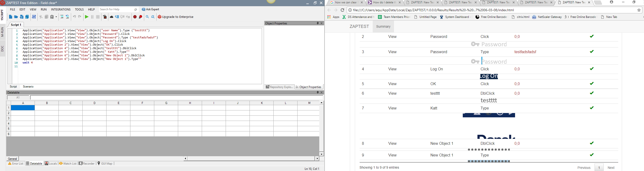Click the Summary tab in ZAPTEST report
The width and height of the screenshot is (644, 171).
[x=383, y=26]
